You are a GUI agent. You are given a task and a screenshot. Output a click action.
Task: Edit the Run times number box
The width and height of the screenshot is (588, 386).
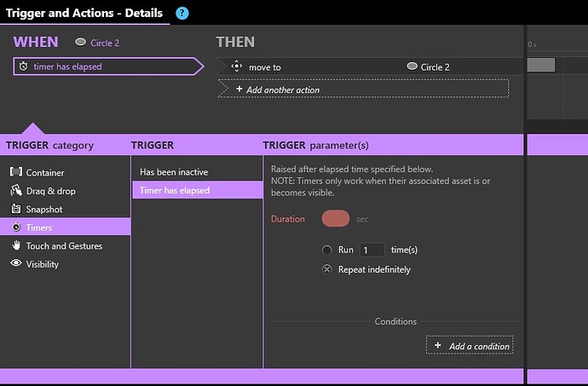click(372, 251)
